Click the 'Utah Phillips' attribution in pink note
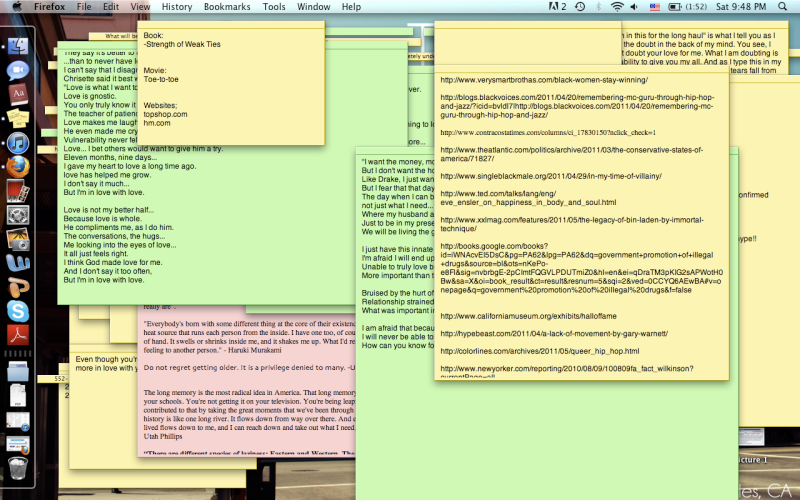This screenshot has width=800, height=500. click(163, 436)
